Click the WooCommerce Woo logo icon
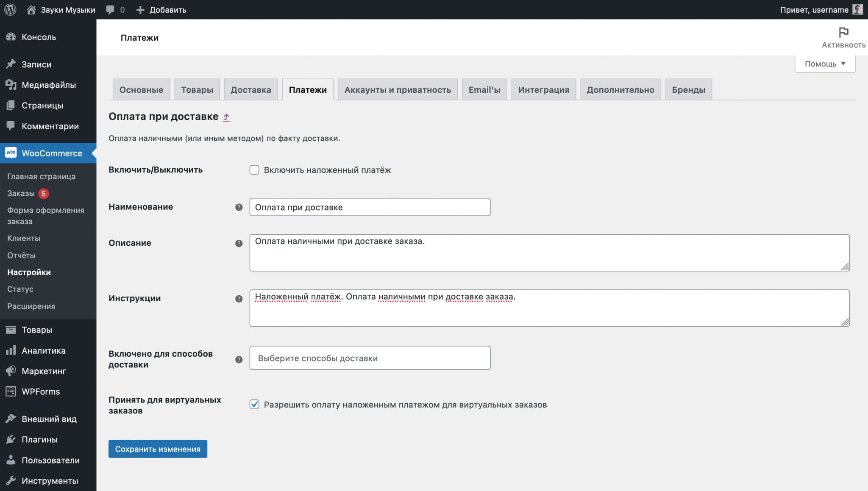Screen dimensions: 868x491 point(11,153)
